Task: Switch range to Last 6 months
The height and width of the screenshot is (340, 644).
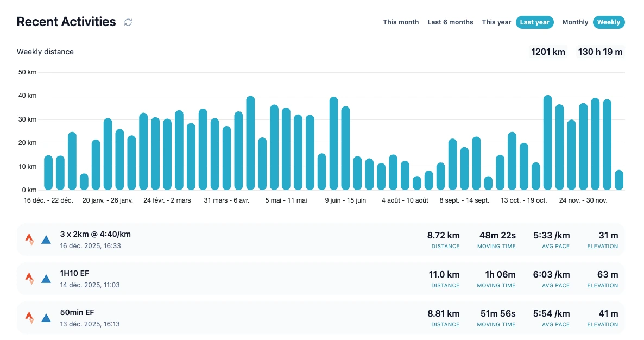Action: (x=450, y=22)
